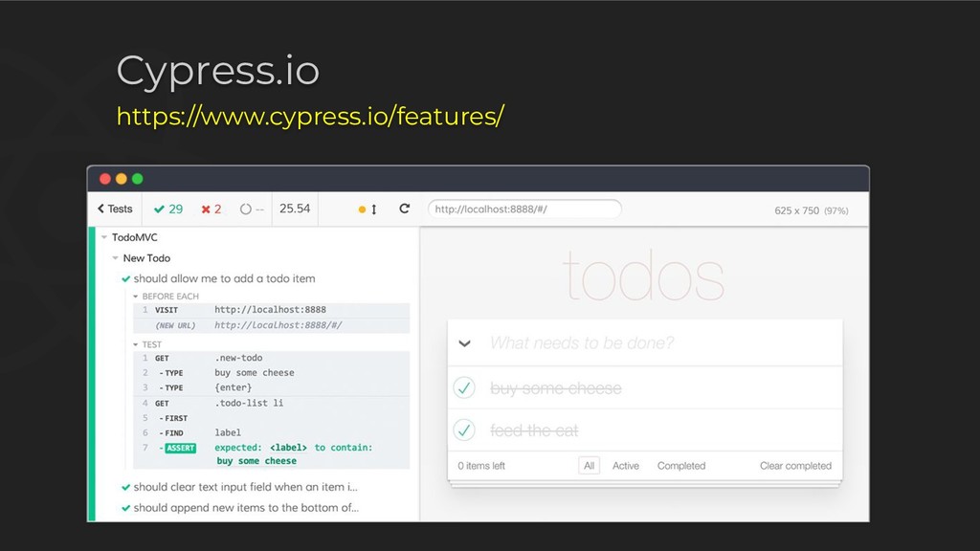This screenshot has height=551, width=980.
Task: Collapse the TodoMVC suite
Action: pyautogui.click(x=104, y=237)
